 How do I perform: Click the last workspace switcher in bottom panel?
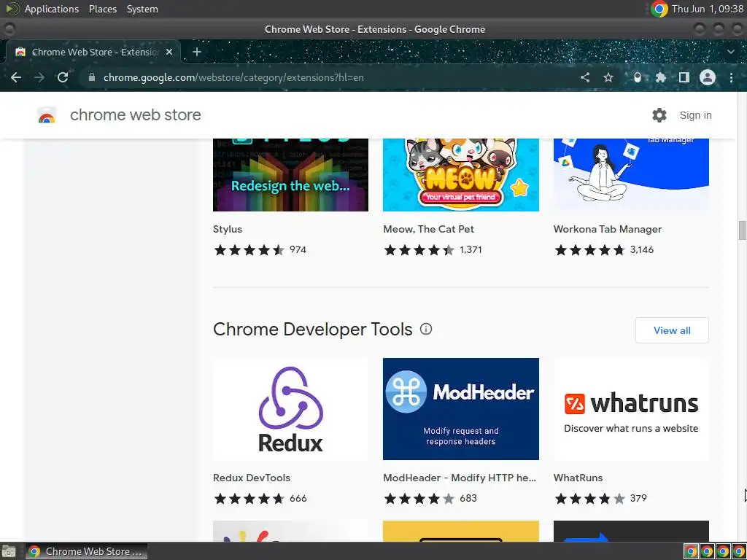pos(739,551)
